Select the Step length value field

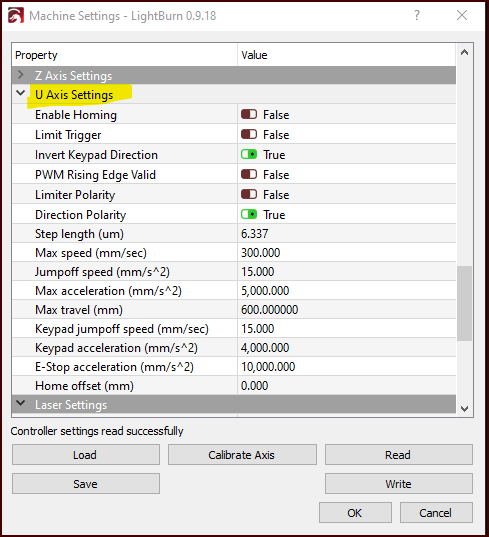coord(347,234)
